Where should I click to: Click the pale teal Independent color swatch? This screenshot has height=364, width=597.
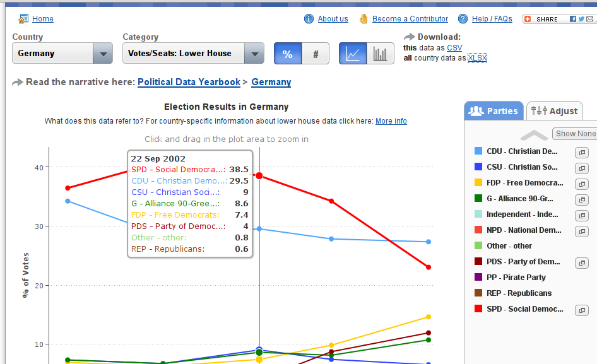pos(478,214)
